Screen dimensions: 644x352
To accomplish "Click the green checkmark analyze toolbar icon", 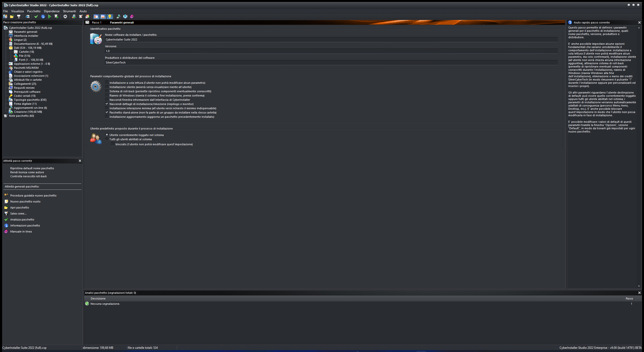I will coord(36,16).
